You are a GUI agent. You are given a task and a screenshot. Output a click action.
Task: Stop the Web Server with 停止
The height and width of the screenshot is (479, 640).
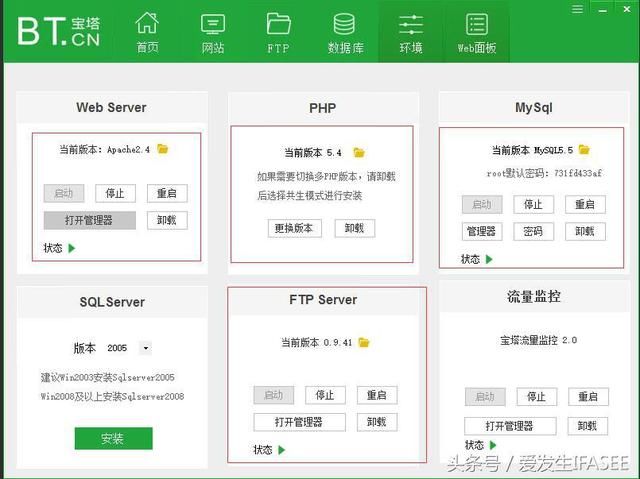116,193
